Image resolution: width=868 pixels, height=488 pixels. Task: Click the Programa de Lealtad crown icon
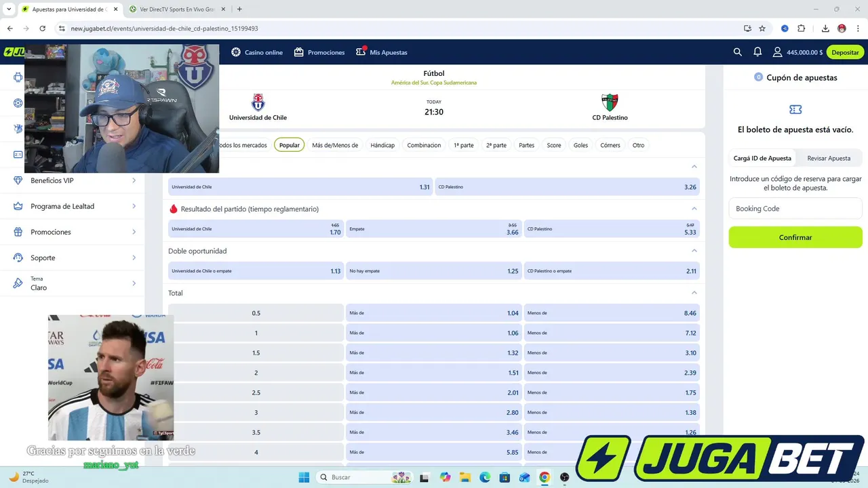click(18, 206)
